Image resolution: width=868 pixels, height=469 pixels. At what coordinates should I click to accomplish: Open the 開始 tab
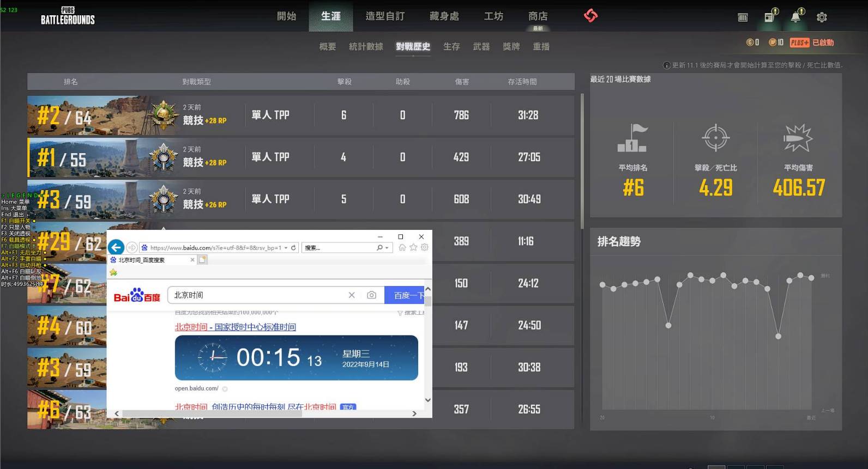tap(286, 16)
